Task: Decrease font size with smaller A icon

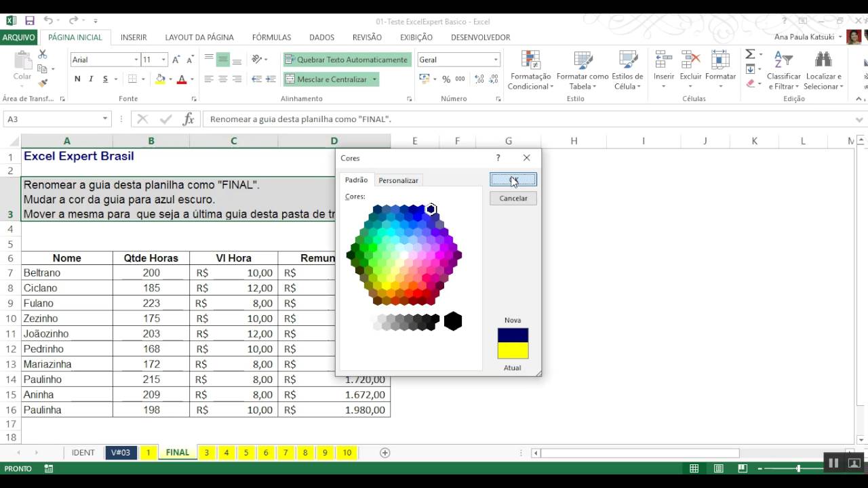Action: click(191, 60)
